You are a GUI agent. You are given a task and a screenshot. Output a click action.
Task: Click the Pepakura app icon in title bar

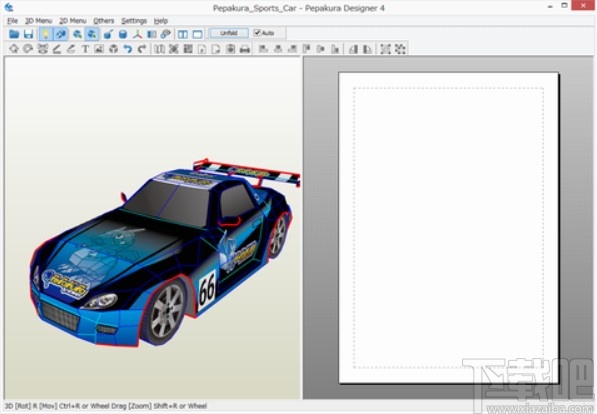pyautogui.click(x=8, y=7)
